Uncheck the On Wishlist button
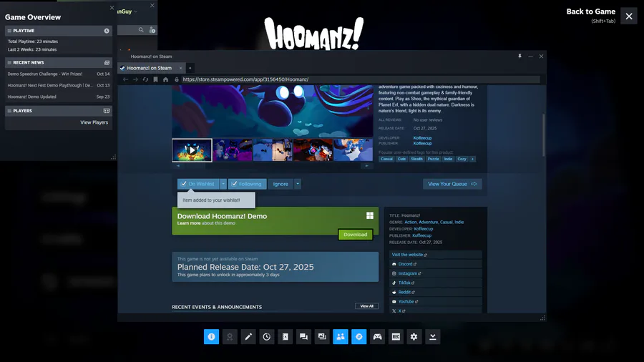Image resolution: width=644 pixels, height=362 pixels. pyautogui.click(x=198, y=184)
